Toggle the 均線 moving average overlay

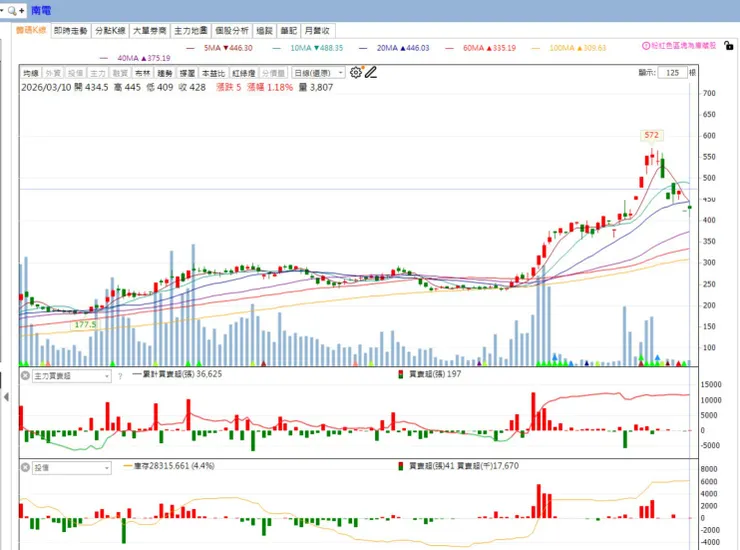click(x=31, y=73)
